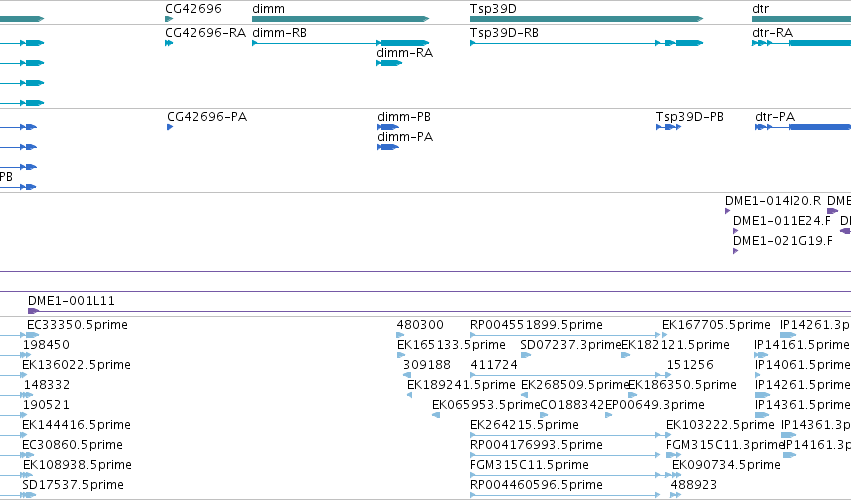This screenshot has width=851, height=500.
Task: Select the EK165133.5prime EST label
Action: [451, 345]
